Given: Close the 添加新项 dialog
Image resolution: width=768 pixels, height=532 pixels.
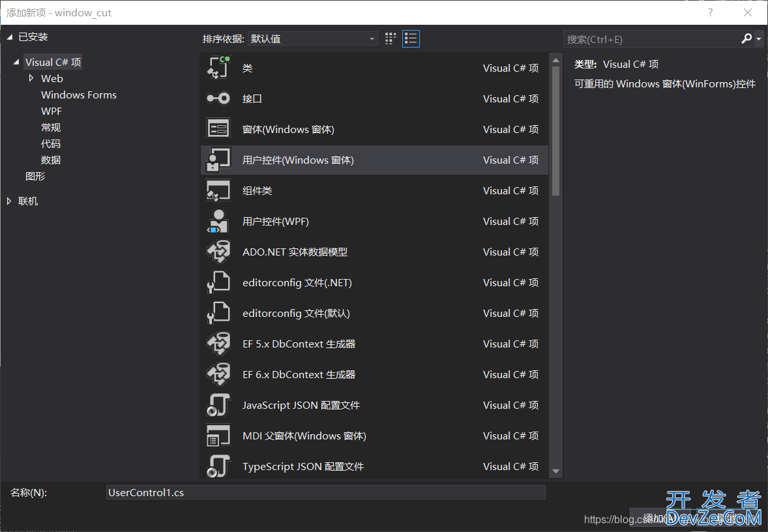Looking at the screenshot, I should point(747,12).
